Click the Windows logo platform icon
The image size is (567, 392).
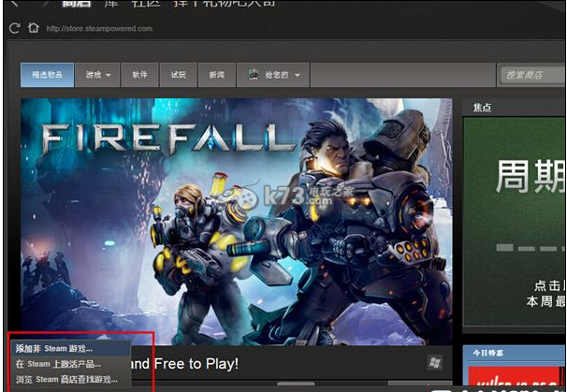pos(434,361)
